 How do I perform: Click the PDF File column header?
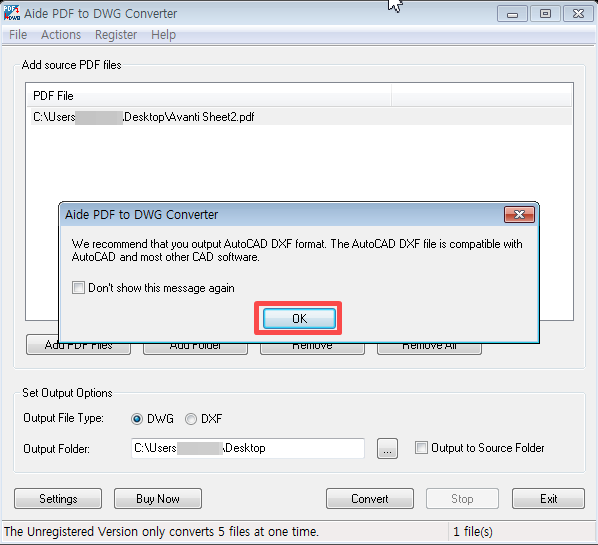coord(209,95)
